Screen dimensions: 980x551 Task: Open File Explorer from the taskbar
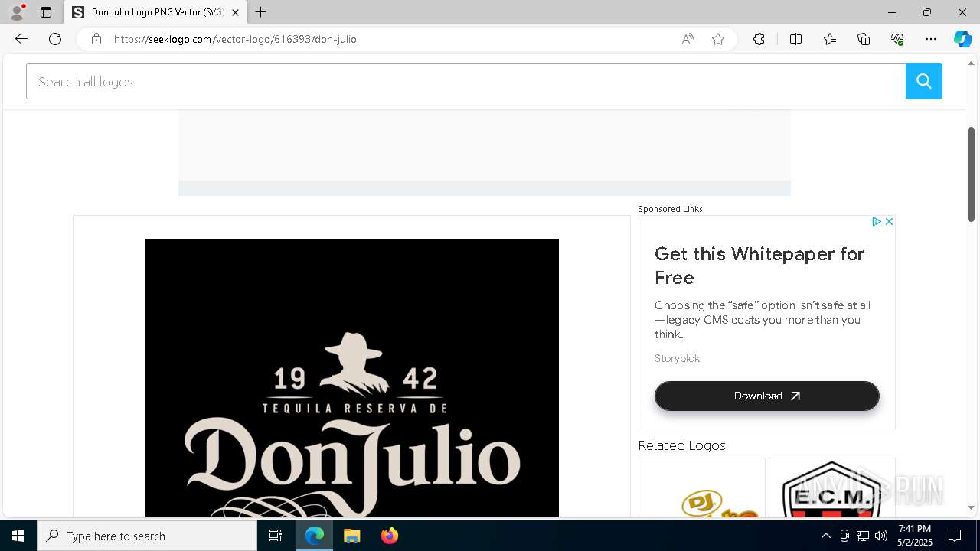pos(352,536)
